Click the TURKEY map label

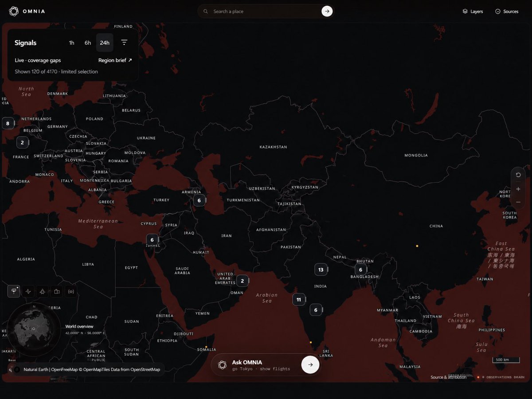pyautogui.click(x=161, y=200)
